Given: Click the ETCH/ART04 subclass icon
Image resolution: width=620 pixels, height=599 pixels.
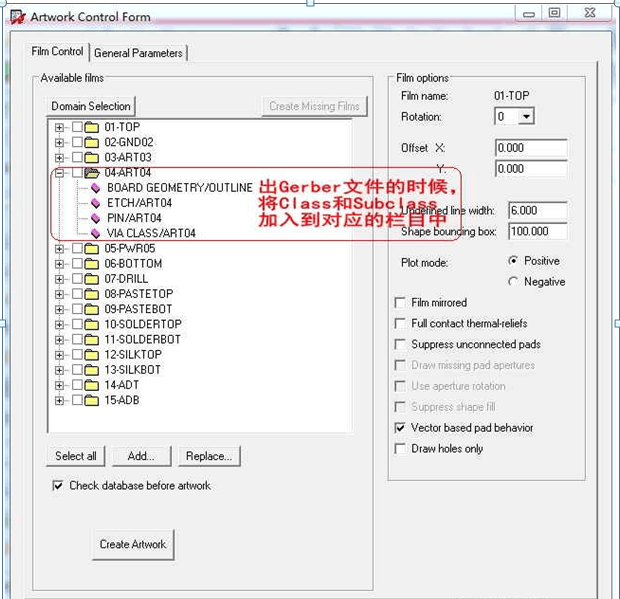Looking at the screenshot, I should [x=96, y=203].
